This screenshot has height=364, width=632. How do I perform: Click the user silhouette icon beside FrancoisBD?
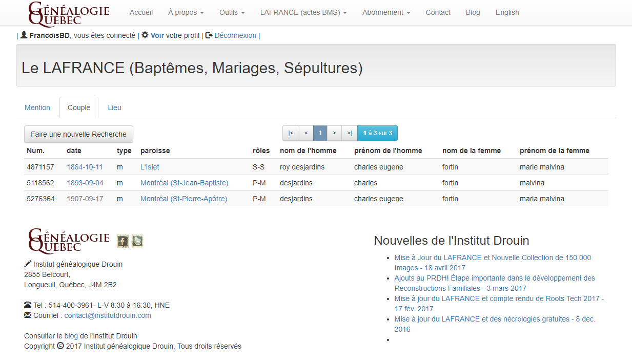(24, 35)
